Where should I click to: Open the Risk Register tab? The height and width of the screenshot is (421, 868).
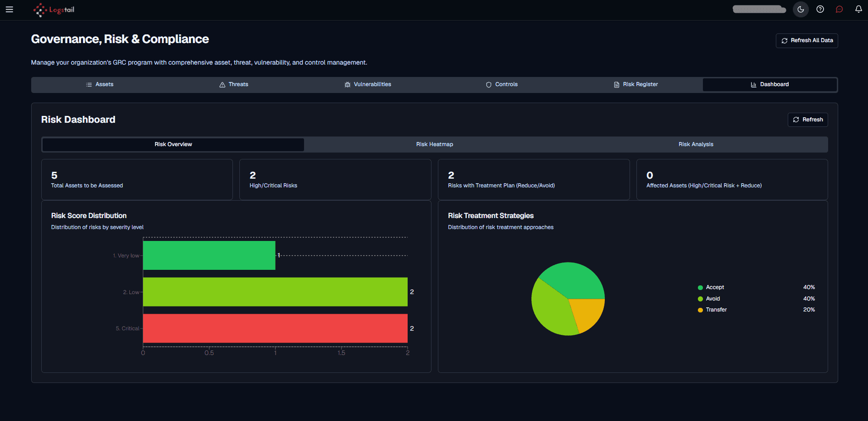tap(636, 85)
